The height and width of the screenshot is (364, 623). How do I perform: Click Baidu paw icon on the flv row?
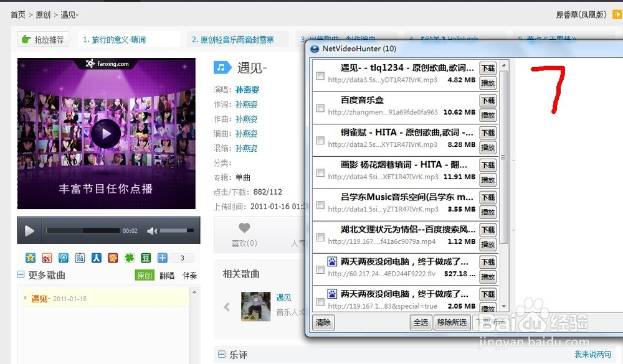pos(332,261)
